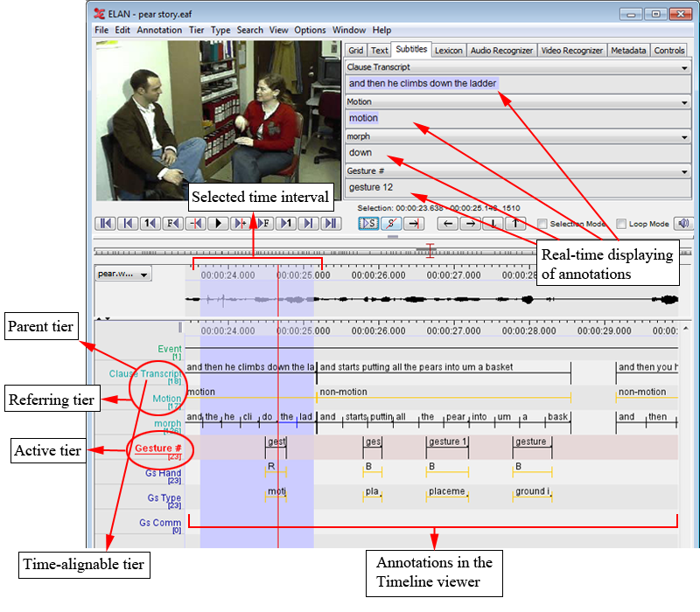The image size is (700, 612).
Task: Step forward one second button
Action: pos(286,223)
